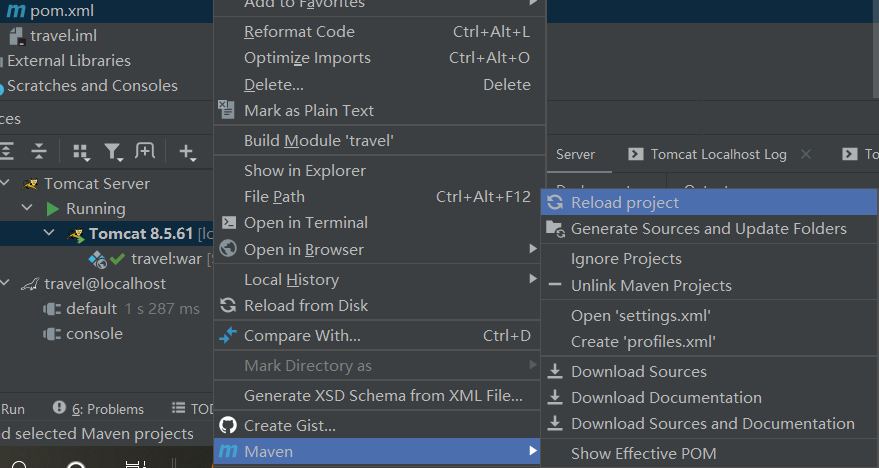The width and height of the screenshot is (879, 468).
Task: Select travel:war deployment artifact
Action: point(166,258)
